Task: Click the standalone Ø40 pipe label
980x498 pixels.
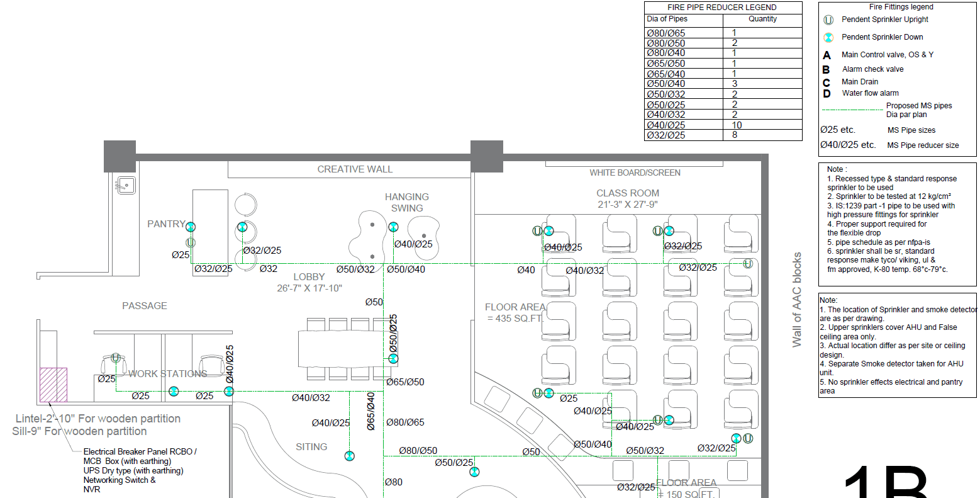Action: click(x=526, y=270)
